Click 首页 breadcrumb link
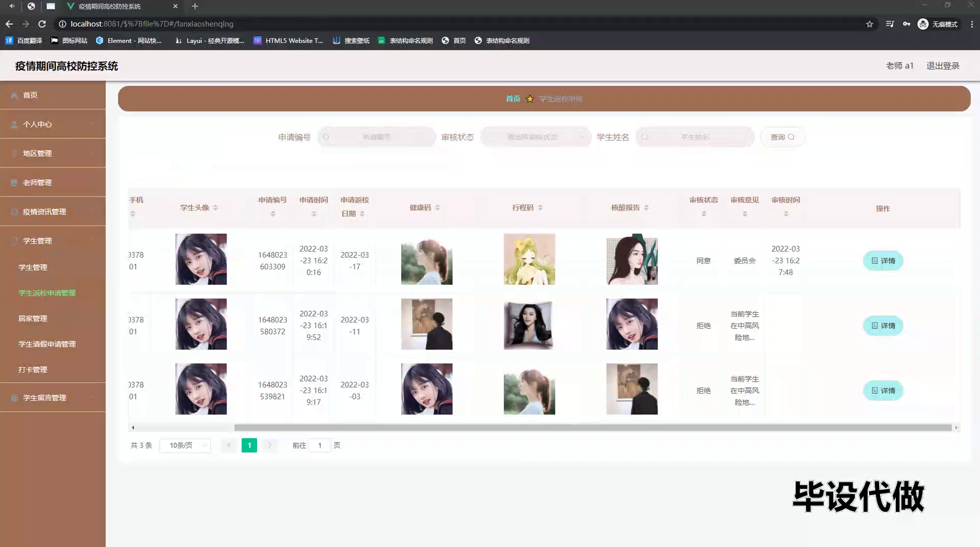This screenshot has width=980, height=547. 513,98
